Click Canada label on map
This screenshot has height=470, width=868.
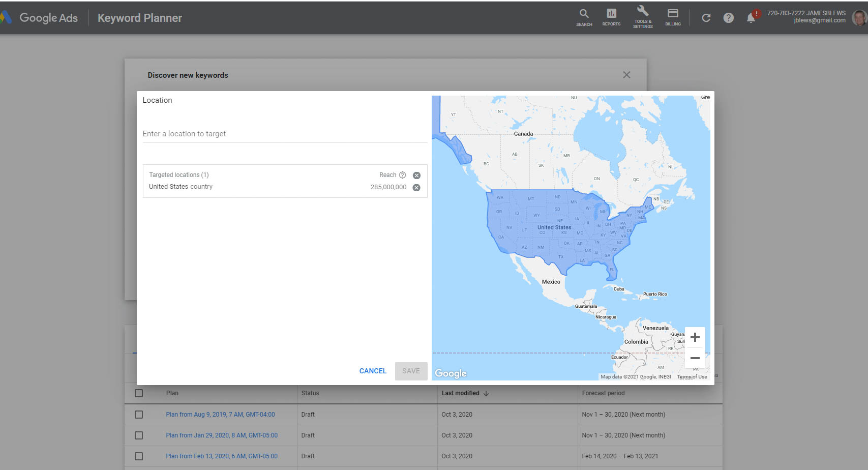coord(523,134)
